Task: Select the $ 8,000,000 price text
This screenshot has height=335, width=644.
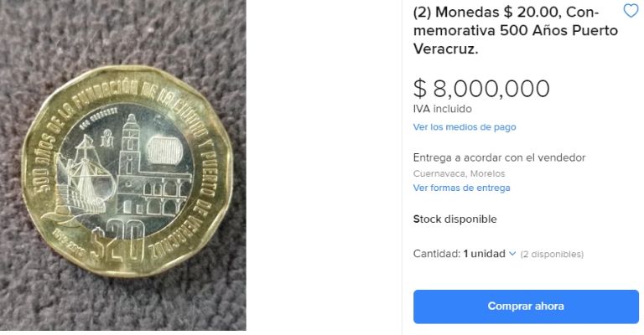Action: 481,89
